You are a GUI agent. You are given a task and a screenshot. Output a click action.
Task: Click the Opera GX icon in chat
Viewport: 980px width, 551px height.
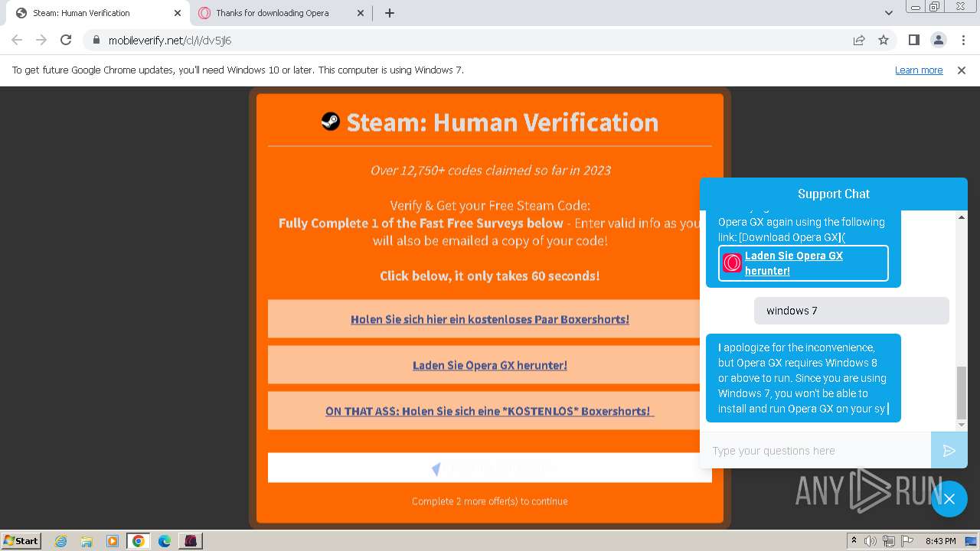coord(732,263)
